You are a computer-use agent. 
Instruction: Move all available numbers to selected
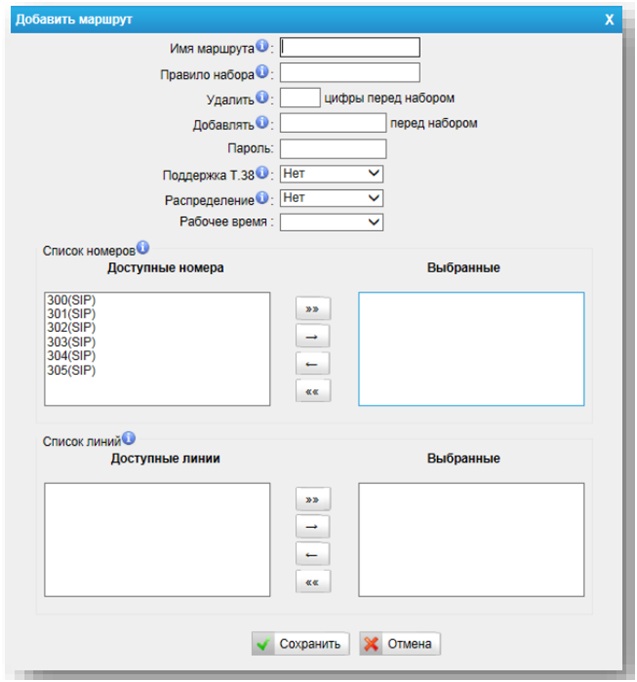313,310
